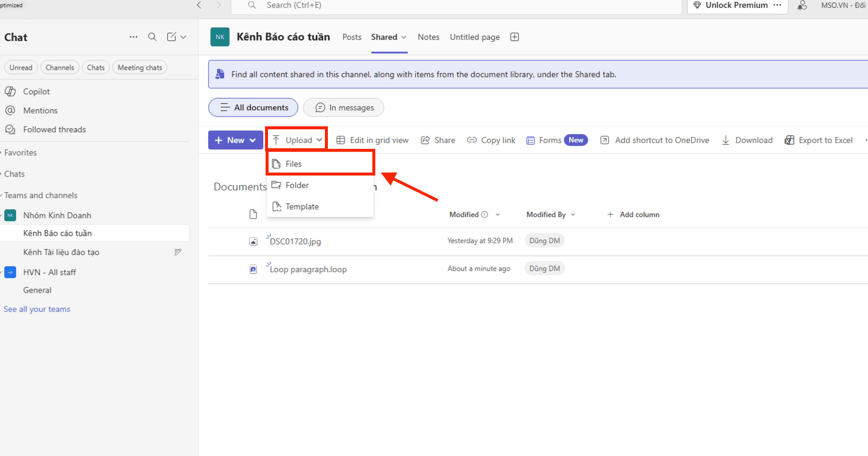
Task: Open the Loop paragraph.loop file
Action: (x=308, y=269)
